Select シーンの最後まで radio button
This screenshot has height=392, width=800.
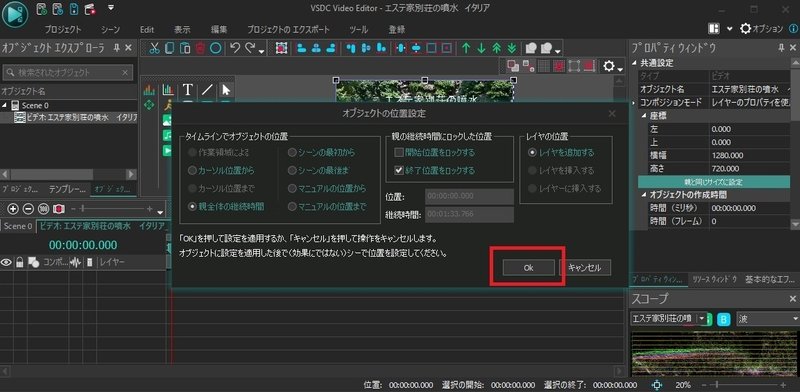(x=292, y=170)
